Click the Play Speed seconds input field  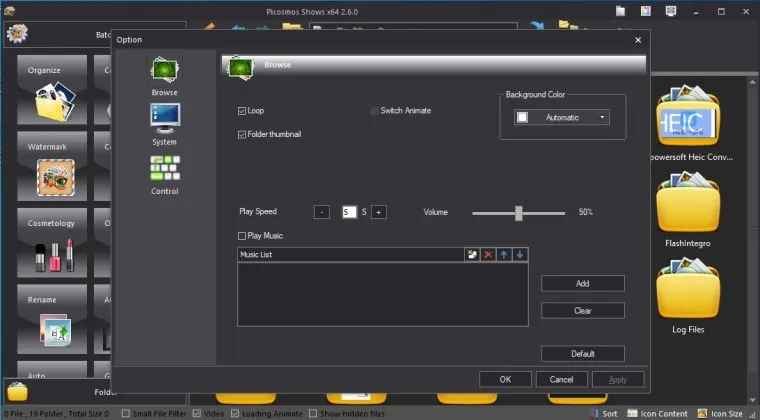tap(349, 212)
